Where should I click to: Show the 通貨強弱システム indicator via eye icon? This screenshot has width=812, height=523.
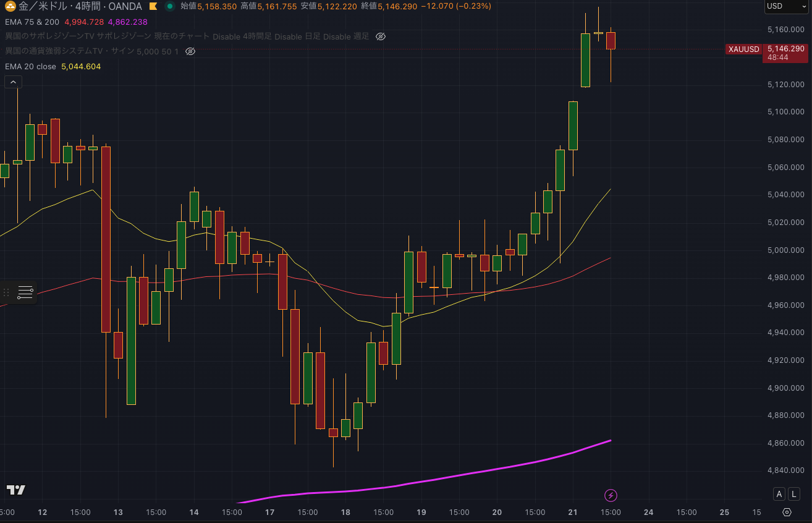coord(190,51)
